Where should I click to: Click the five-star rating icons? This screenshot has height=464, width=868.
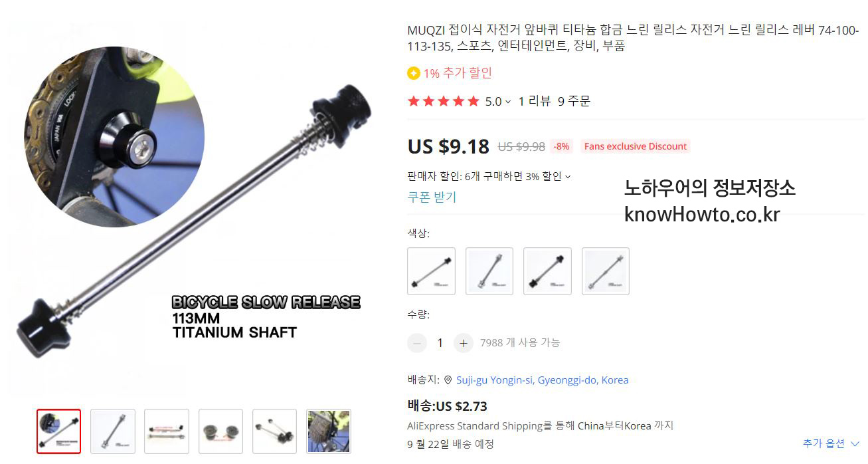tap(443, 102)
